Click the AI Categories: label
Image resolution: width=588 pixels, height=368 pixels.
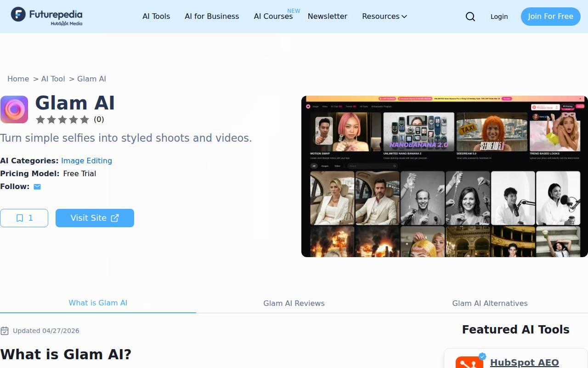(29, 161)
